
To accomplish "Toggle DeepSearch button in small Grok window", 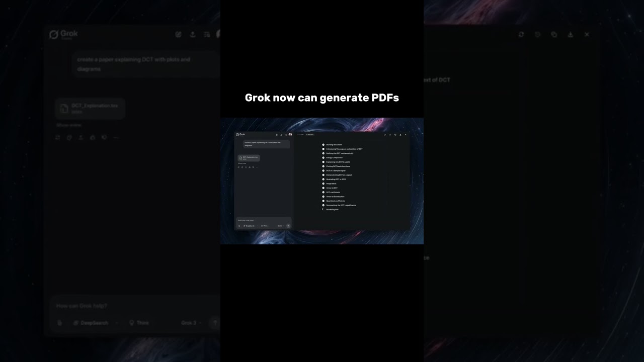I will point(249,226).
